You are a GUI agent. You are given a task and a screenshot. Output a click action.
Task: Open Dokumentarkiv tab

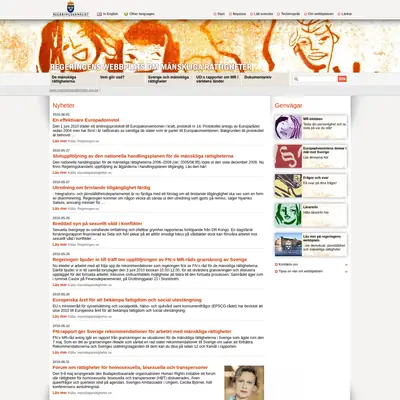pos(265,79)
